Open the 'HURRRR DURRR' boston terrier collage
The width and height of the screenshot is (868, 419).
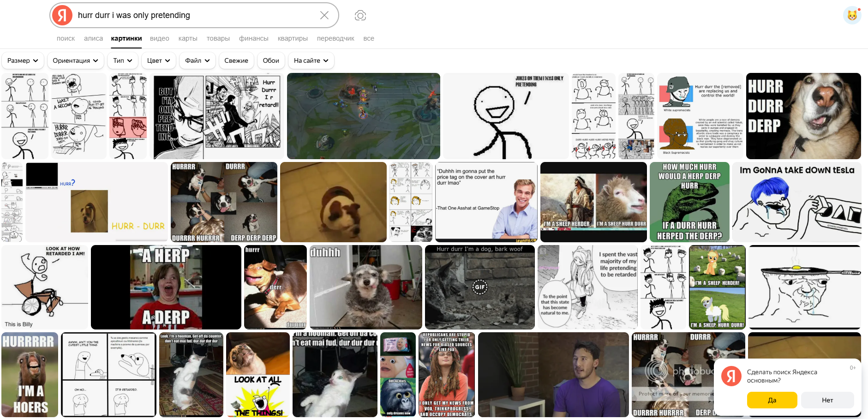[224, 202]
